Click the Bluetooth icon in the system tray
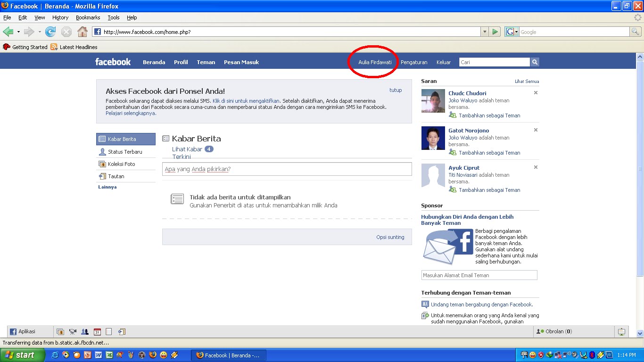This screenshot has height=362, width=644. [x=592, y=355]
